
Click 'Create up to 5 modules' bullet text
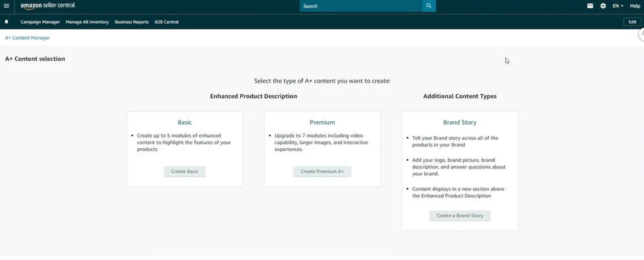click(184, 143)
